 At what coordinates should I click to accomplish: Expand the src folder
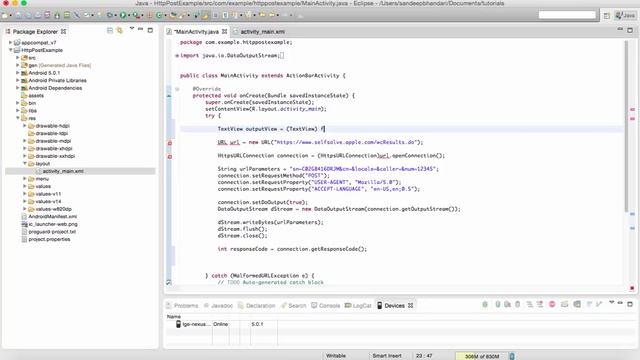[18, 58]
